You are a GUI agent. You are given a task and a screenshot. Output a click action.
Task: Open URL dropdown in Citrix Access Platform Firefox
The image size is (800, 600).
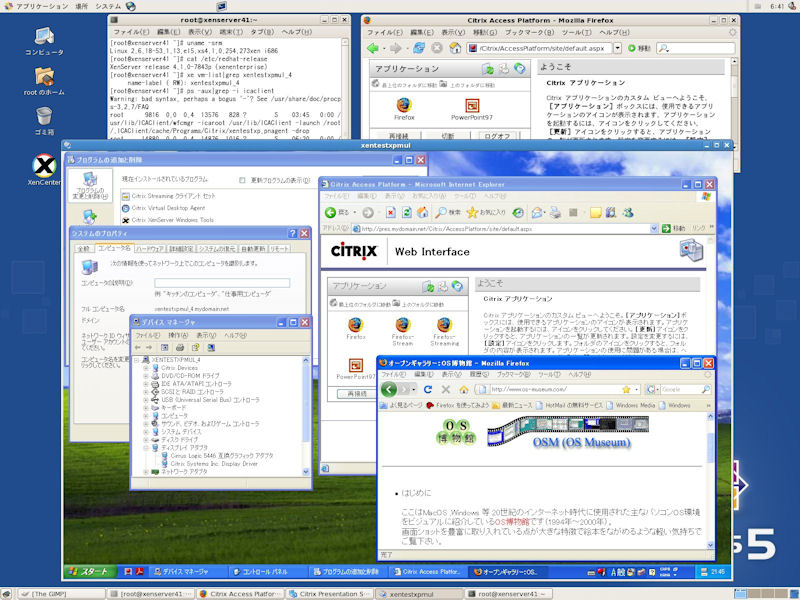pos(617,48)
